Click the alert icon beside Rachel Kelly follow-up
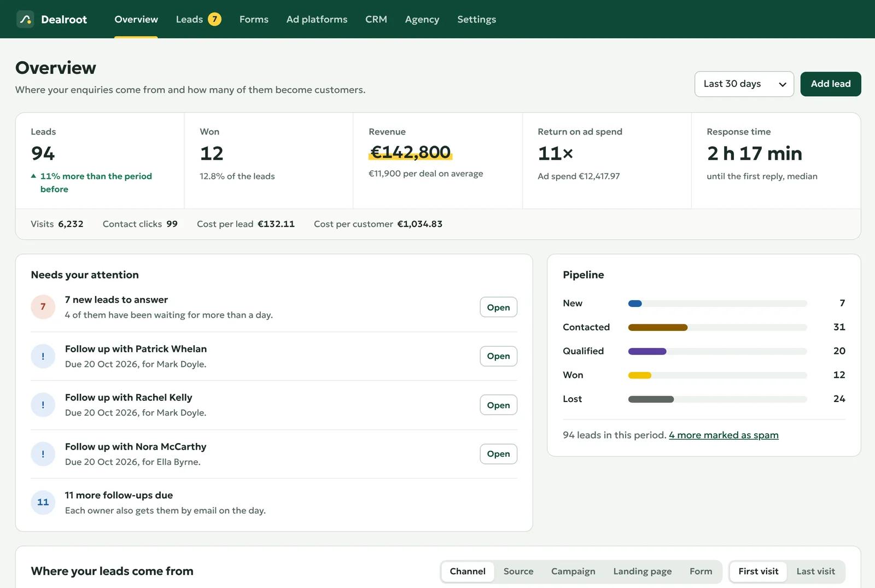This screenshot has width=875, height=588. click(x=43, y=405)
